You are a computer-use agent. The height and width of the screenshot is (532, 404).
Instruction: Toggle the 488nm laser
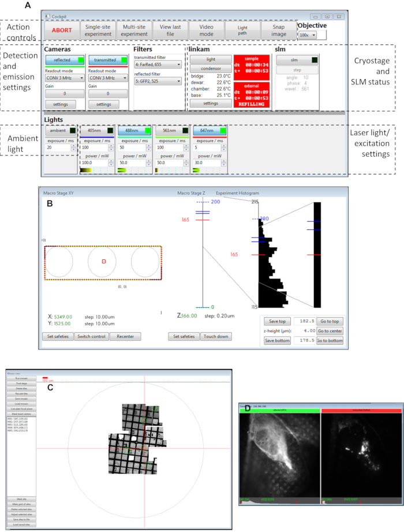point(134,131)
